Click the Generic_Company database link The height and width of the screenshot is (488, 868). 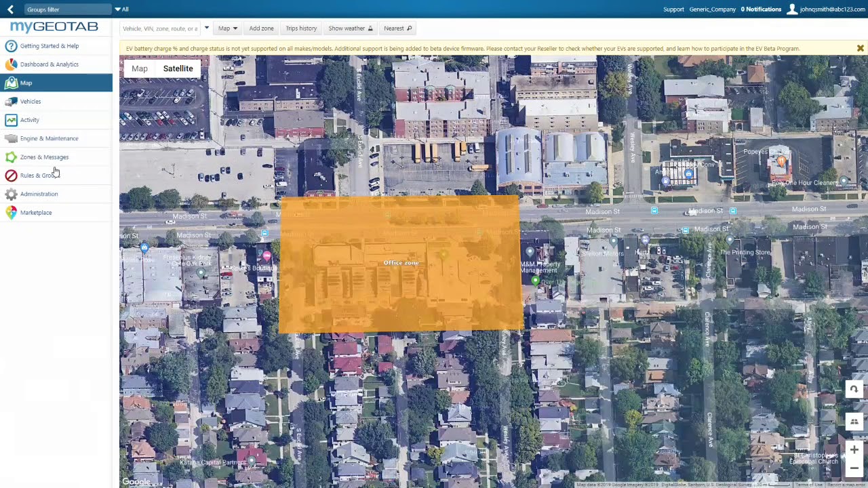point(712,9)
